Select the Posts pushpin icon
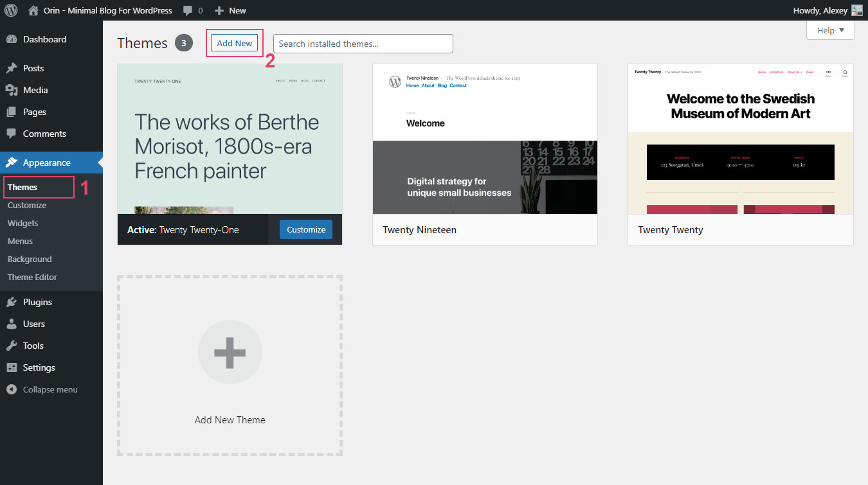 tap(14, 68)
